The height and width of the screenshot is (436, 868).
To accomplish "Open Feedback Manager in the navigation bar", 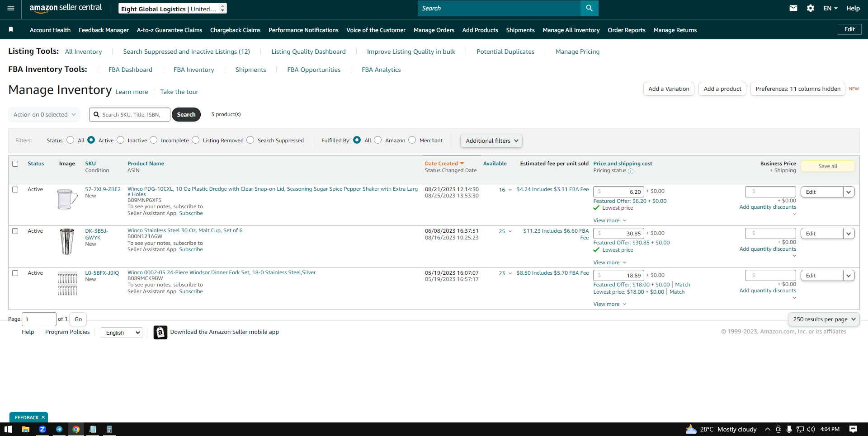I will click(x=104, y=30).
